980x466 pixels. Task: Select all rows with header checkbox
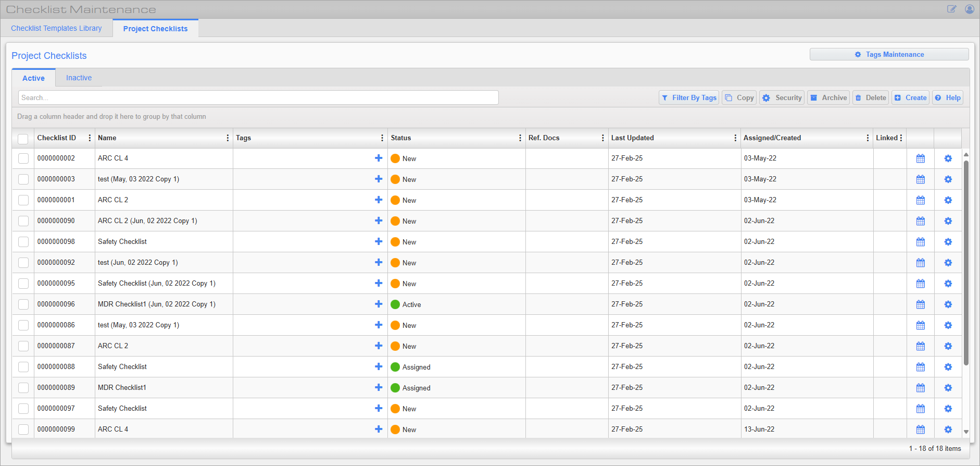click(23, 139)
